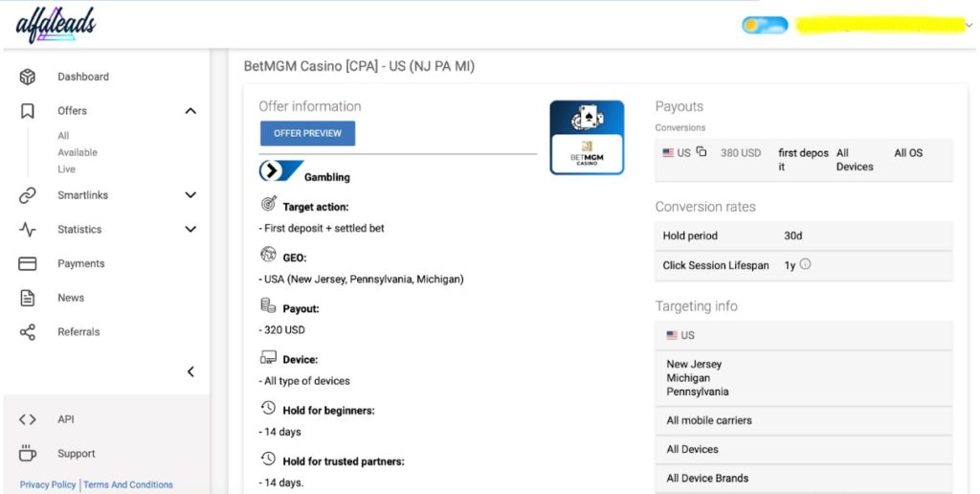This screenshot has height=494, width=980.
Task: Expand the Smartlinks submenu chevron
Action: click(x=190, y=195)
